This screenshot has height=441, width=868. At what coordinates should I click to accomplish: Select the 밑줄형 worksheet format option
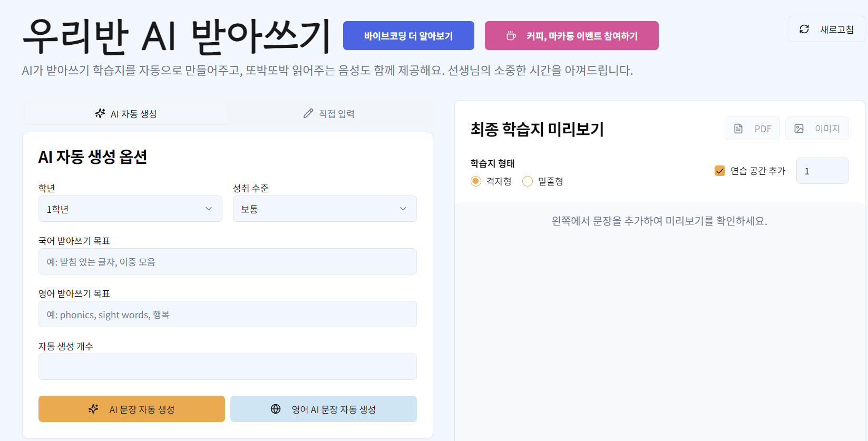pos(527,181)
